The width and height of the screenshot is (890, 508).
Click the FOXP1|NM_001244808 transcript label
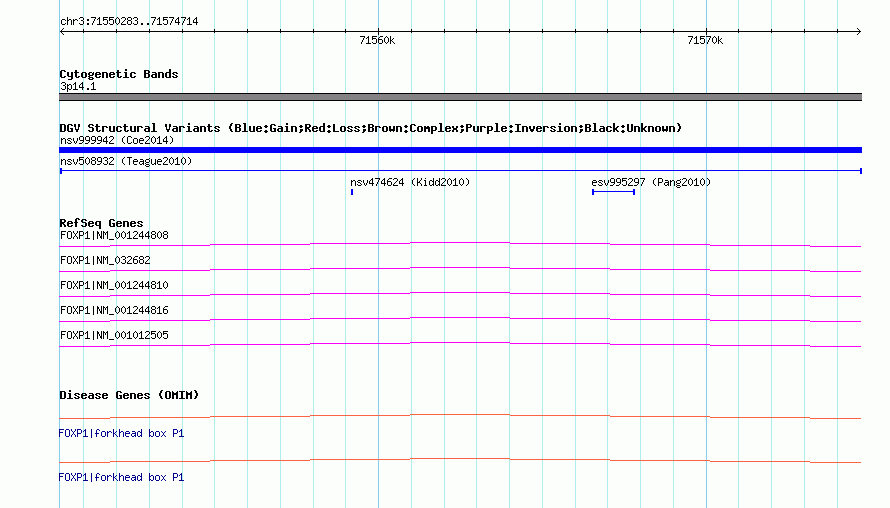(114, 235)
